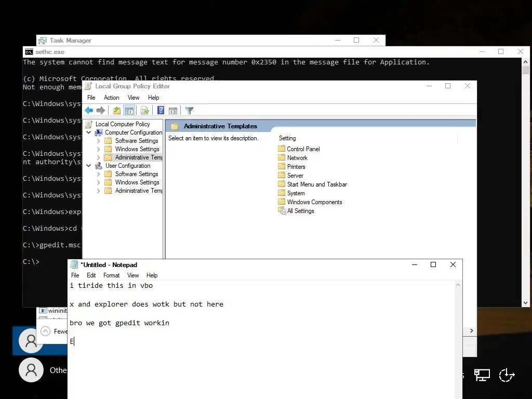Image resolution: width=532 pixels, height=399 pixels.
Task: Expand Software Settings under User Configuration
Action: click(x=98, y=174)
